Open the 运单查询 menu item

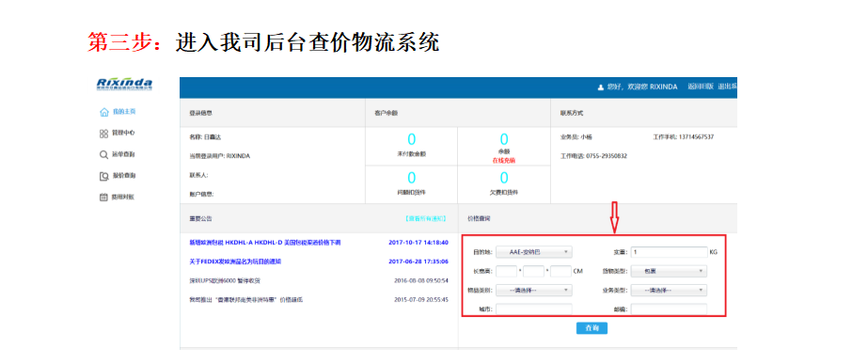click(124, 154)
